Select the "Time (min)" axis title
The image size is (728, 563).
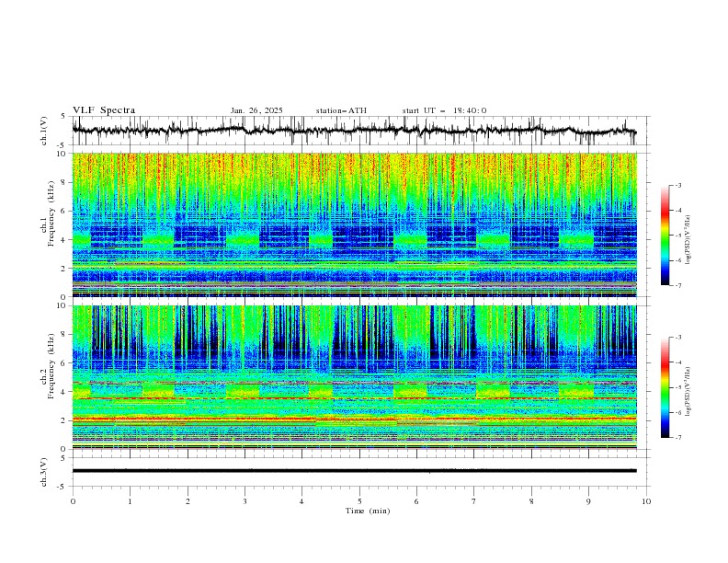(368, 511)
